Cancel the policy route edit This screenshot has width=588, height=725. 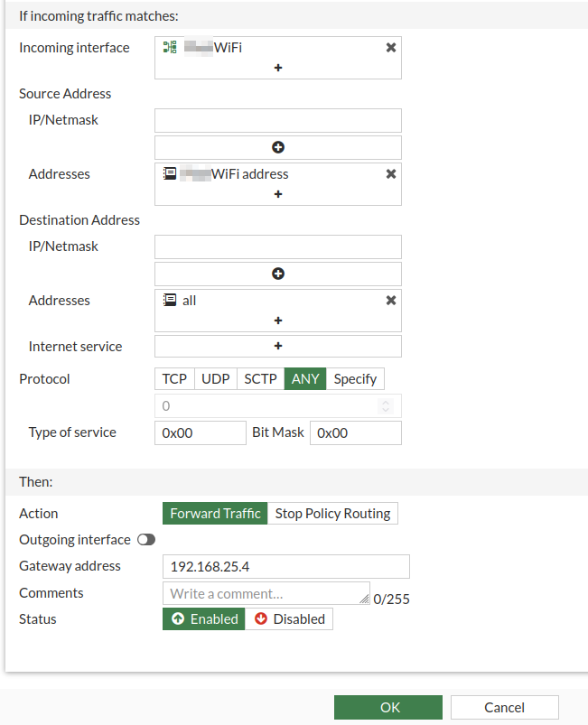point(504,707)
